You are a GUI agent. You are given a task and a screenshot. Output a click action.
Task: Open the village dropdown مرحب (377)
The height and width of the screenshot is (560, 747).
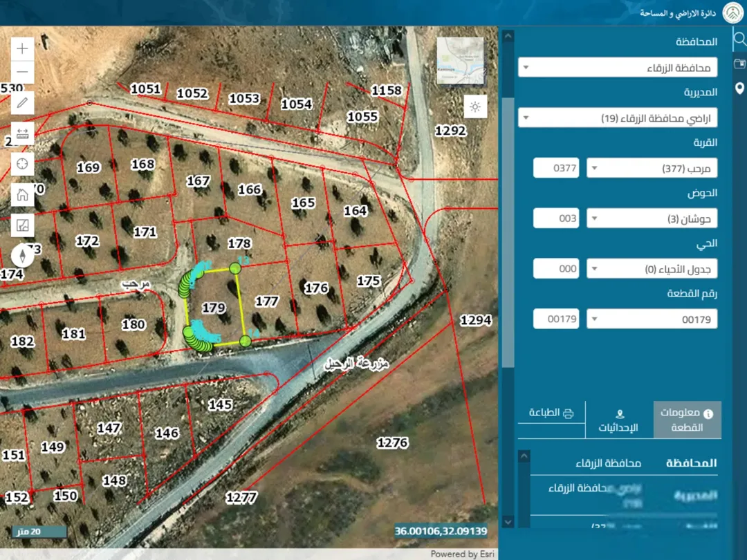652,168
